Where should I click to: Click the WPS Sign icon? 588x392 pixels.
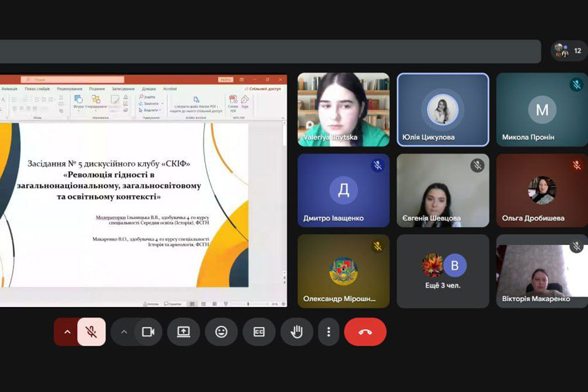point(245,102)
